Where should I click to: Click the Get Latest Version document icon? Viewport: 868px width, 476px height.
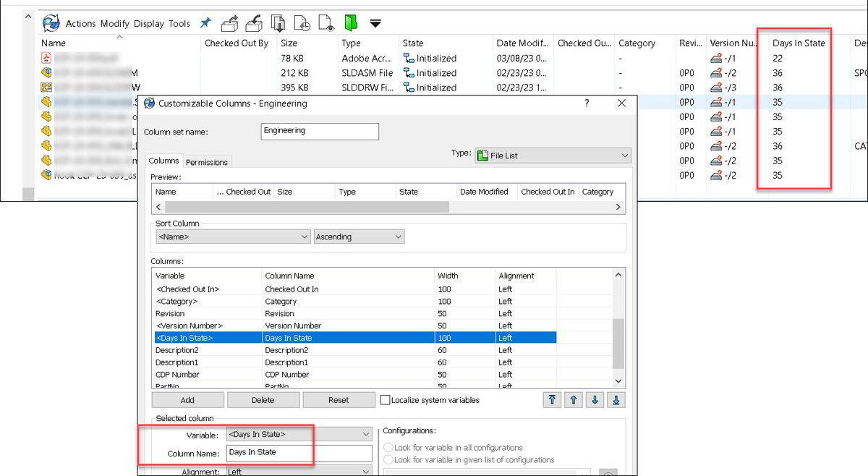tap(278, 23)
